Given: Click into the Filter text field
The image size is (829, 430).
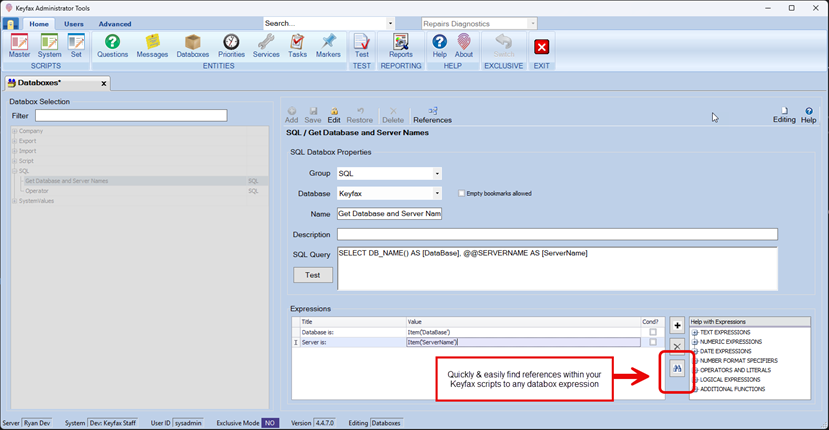Looking at the screenshot, I should pos(131,116).
